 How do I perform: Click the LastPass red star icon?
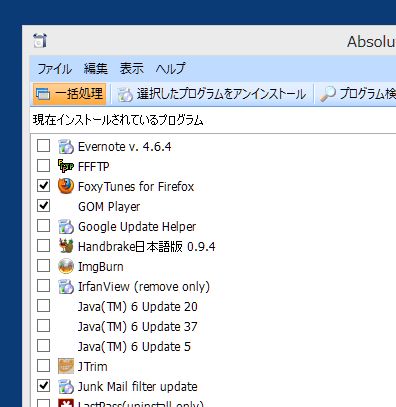[x=66, y=403]
